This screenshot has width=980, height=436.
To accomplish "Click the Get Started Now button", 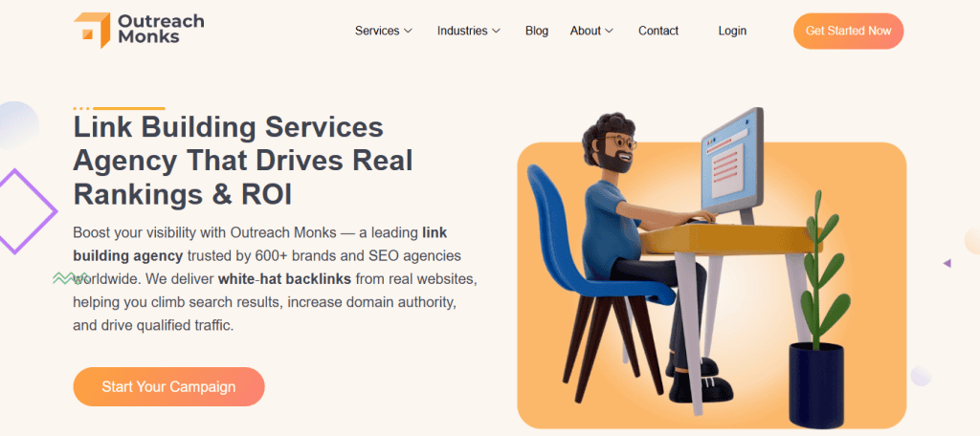I will pos(848,31).
